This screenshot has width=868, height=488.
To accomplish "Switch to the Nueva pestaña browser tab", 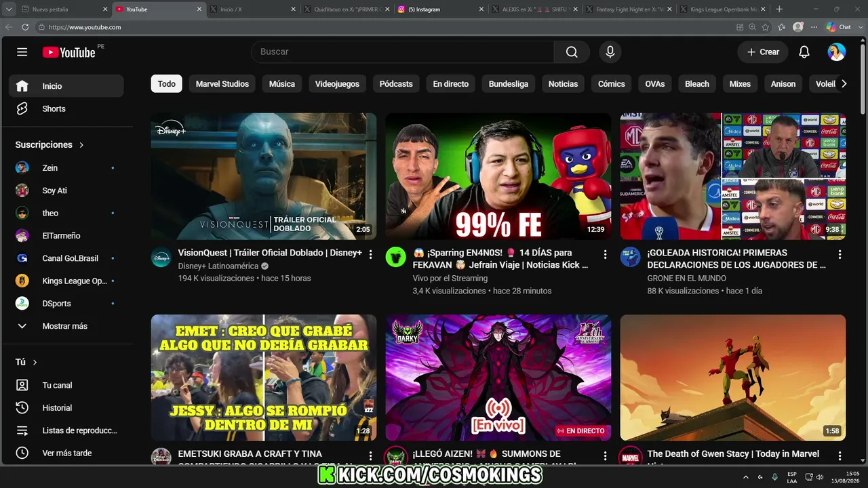I will pyautogui.click(x=64, y=9).
